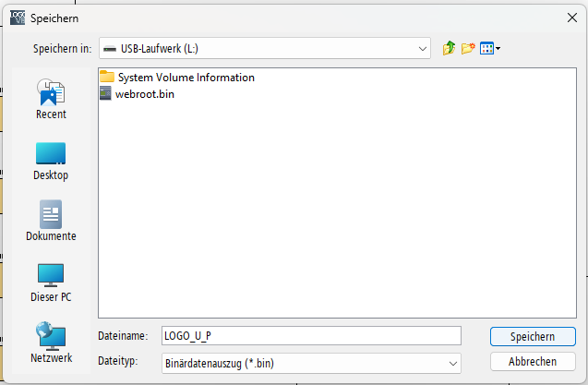Expand the 'Speichern in' drive dropdown
This screenshot has width=588, height=385.
tap(423, 48)
